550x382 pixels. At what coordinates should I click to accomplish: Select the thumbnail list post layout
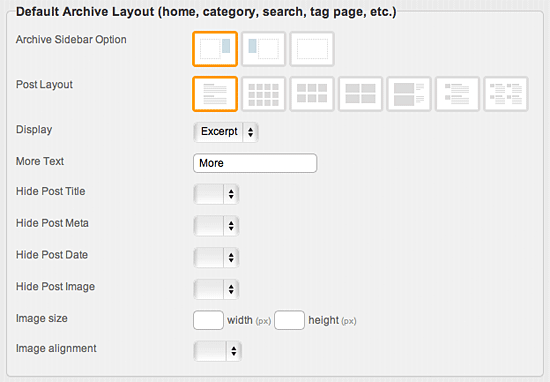(457, 94)
